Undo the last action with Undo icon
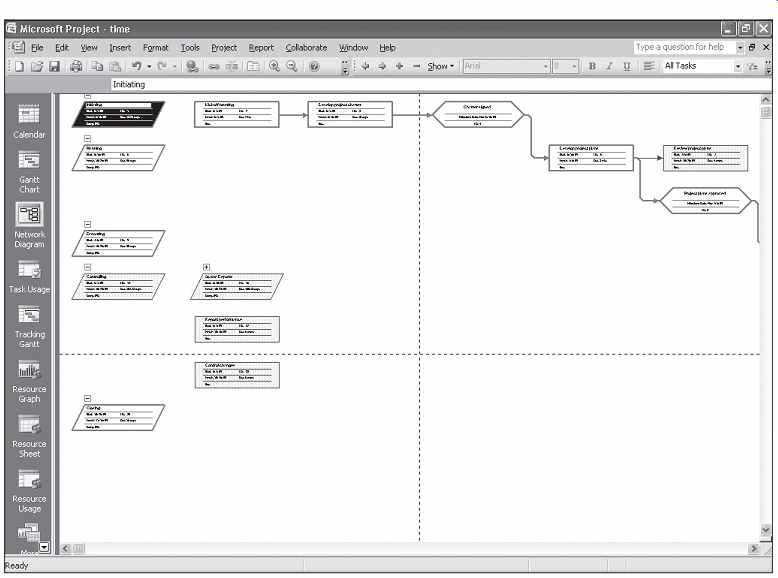The image size is (778, 578). [136, 66]
